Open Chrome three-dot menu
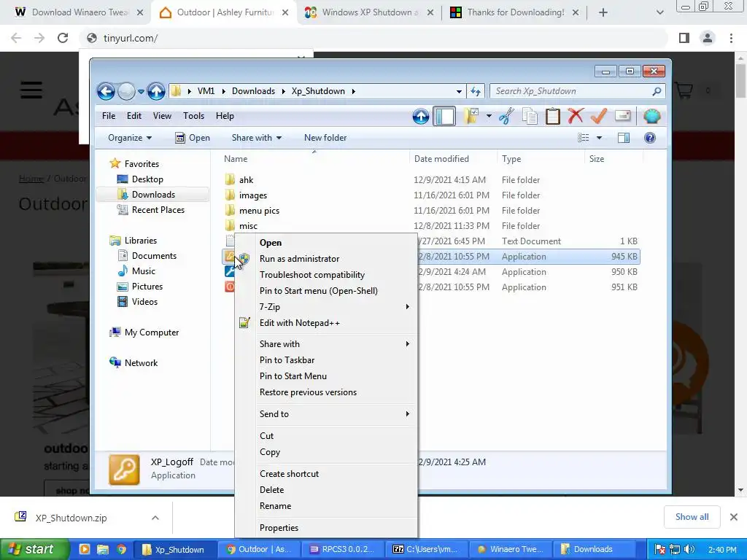This screenshot has height=560, width=747. pyautogui.click(x=731, y=38)
